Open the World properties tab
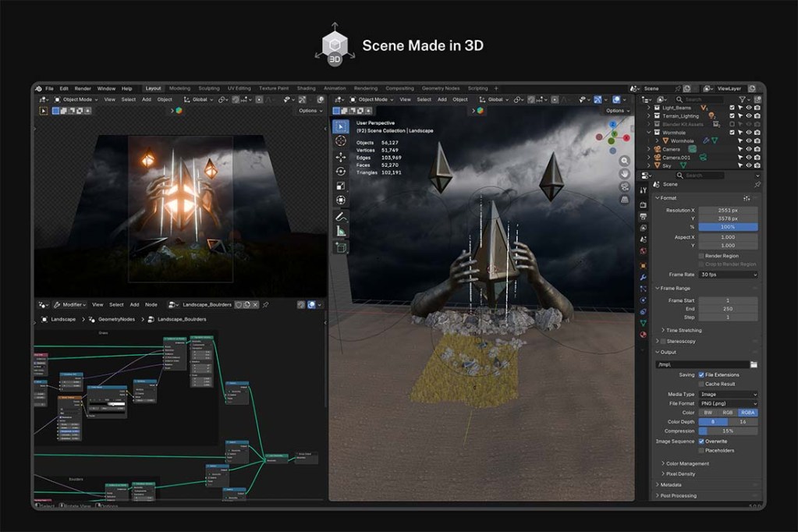Image resolution: width=798 pixels, height=532 pixels. tap(644, 251)
